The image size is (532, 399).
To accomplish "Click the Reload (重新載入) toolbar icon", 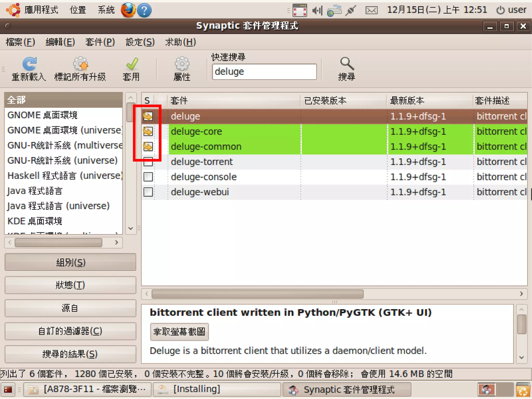I will (29, 64).
